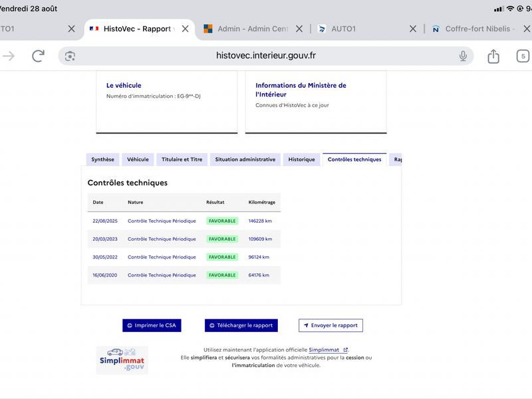Open the partially visible Rapport tab
This screenshot has width=532, height=399.
(396, 160)
